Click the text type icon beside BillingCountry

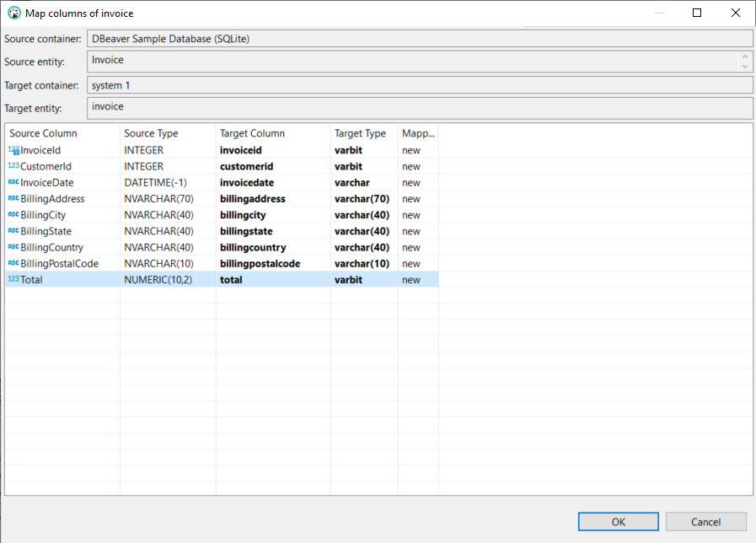pyautogui.click(x=13, y=247)
